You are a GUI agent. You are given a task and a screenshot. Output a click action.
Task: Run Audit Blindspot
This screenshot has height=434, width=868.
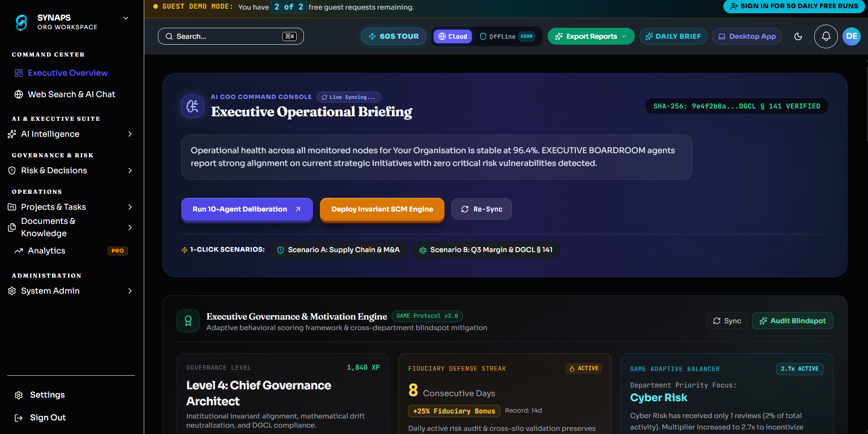(793, 321)
